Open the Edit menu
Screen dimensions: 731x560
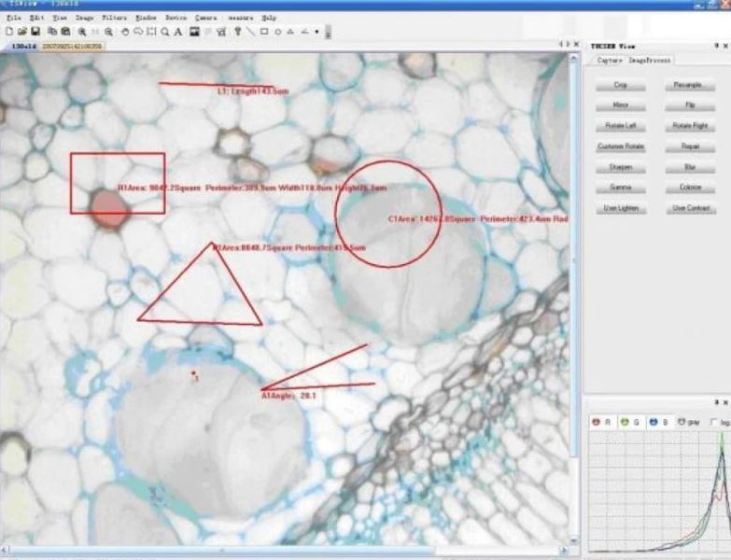36,18
